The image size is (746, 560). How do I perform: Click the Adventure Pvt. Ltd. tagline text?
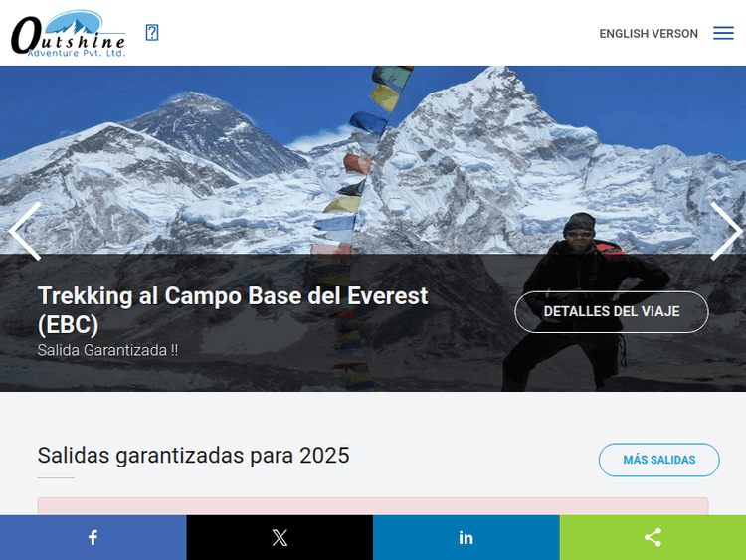click(77, 53)
